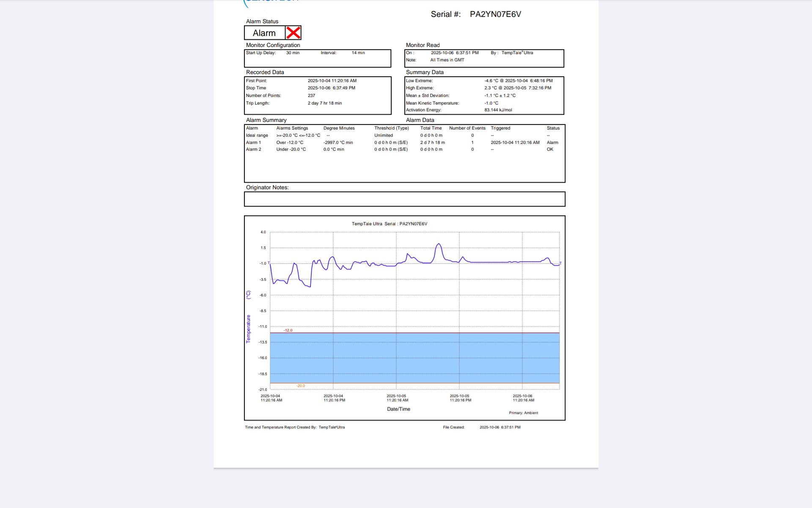This screenshot has height=508, width=812.
Task: Click the Alarm status box label
Action: point(264,33)
